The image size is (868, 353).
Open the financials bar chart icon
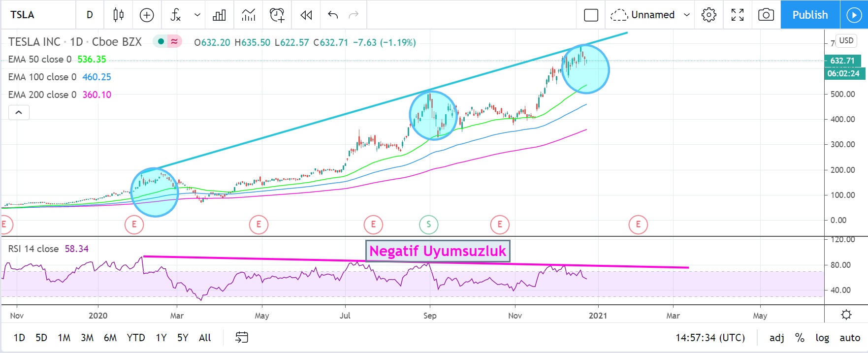point(219,15)
